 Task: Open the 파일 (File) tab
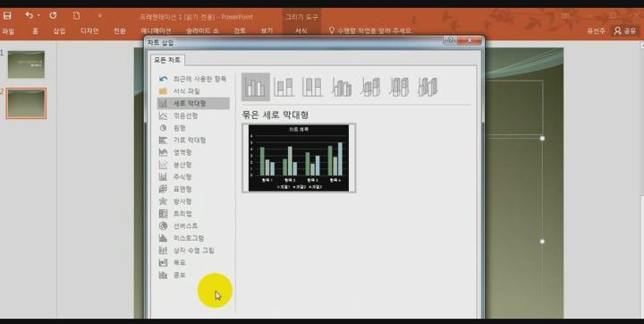click(x=8, y=30)
